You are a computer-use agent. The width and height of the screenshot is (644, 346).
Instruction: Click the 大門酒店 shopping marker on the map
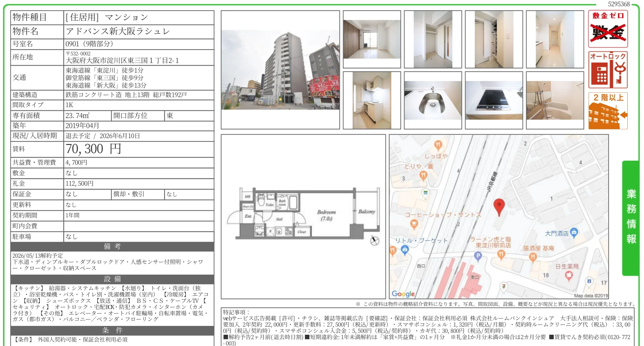tap(574, 232)
